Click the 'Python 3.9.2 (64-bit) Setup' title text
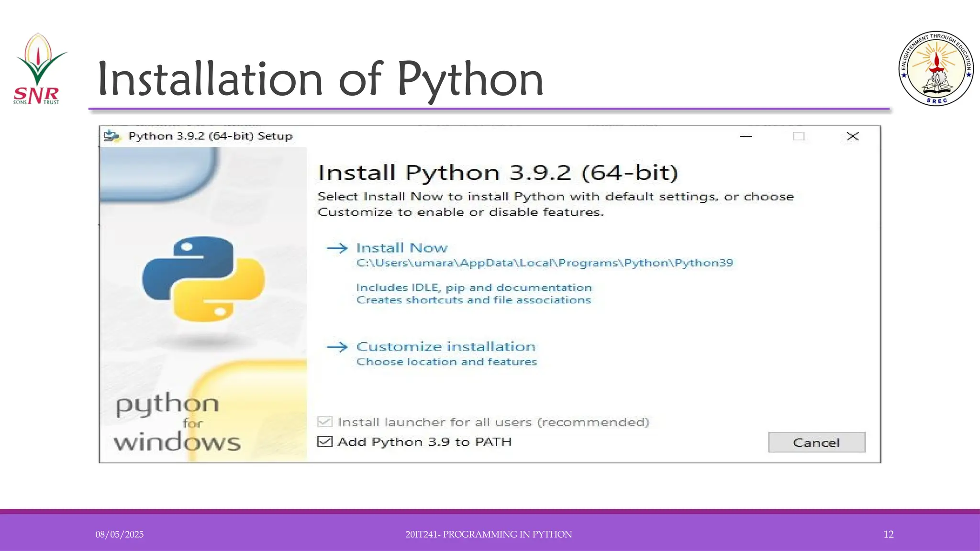This screenshot has height=551, width=980. (211, 136)
